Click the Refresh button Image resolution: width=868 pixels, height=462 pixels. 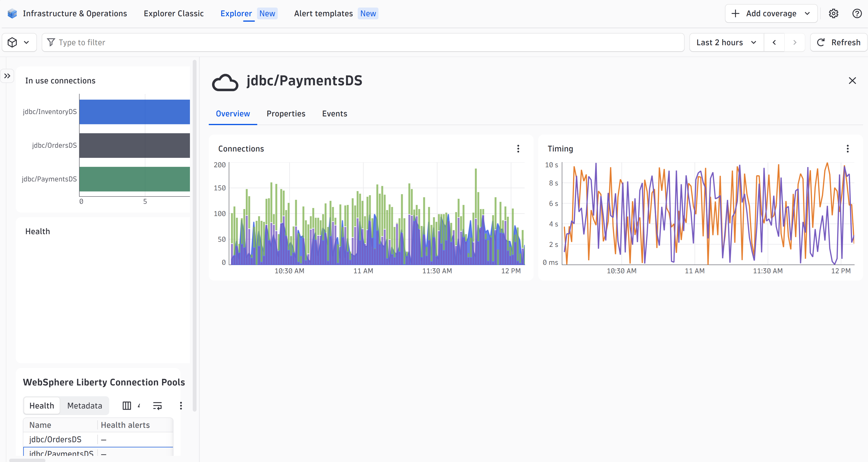[x=839, y=42]
